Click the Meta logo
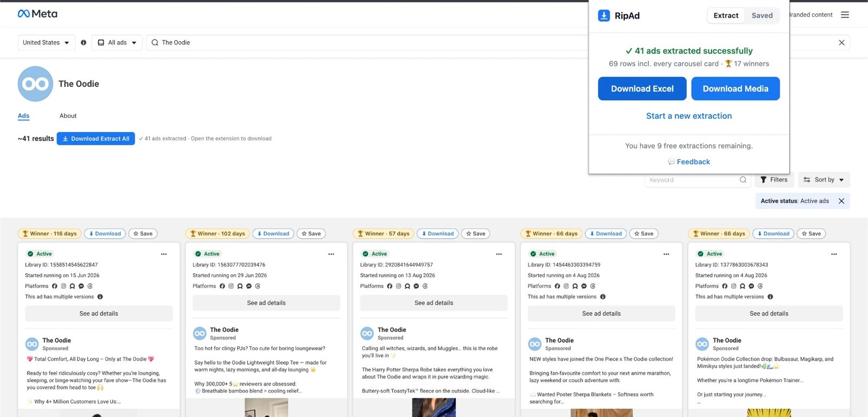 pos(37,14)
